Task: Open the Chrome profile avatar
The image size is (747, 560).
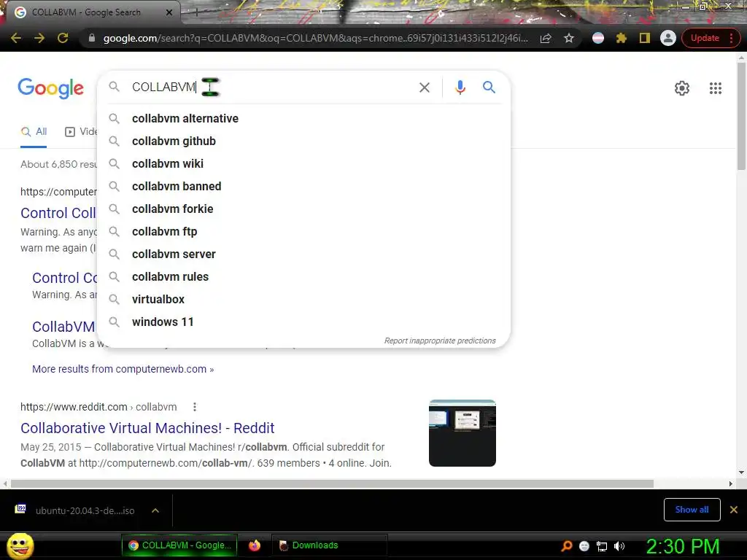Action: point(668,38)
